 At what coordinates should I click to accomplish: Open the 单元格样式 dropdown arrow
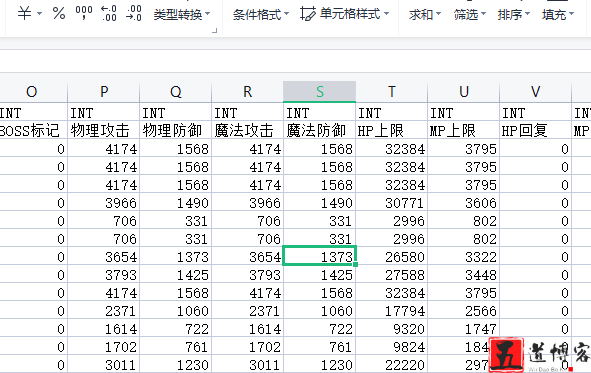click(x=386, y=14)
